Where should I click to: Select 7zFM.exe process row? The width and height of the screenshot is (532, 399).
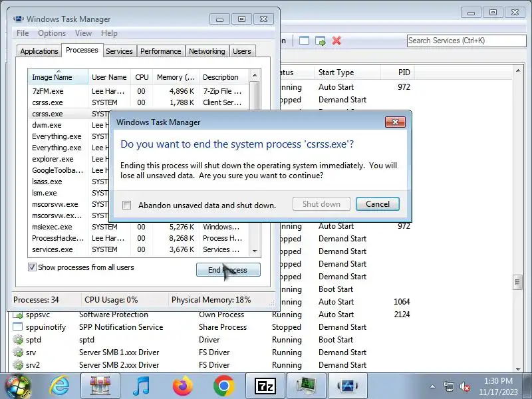pyautogui.click(x=139, y=91)
